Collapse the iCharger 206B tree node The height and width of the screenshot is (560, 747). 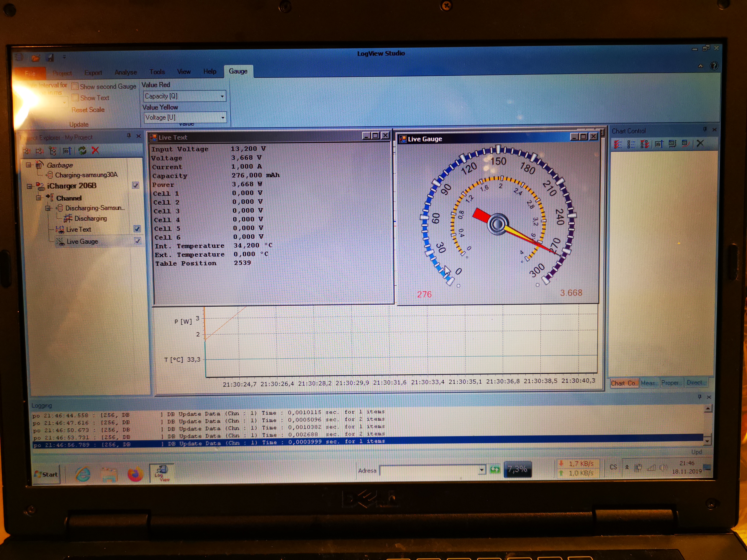pyautogui.click(x=30, y=186)
